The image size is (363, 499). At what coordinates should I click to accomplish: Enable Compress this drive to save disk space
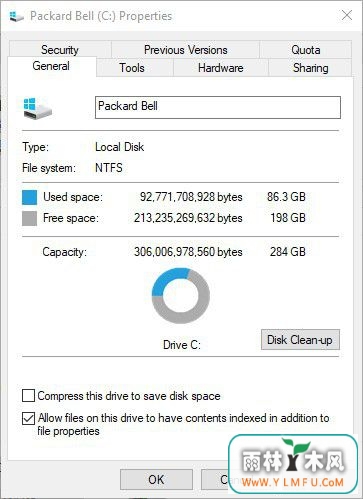tap(28, 396)
